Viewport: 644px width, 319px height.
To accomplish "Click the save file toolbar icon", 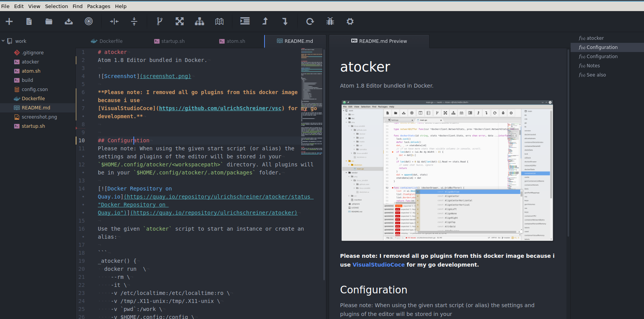I will click(x=69, y=21).
